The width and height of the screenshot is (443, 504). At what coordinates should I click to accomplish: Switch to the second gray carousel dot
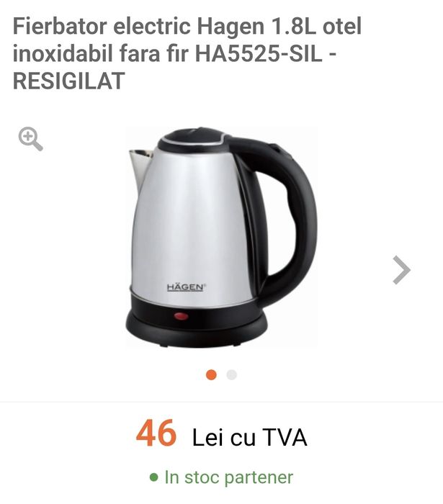[231, 375]
